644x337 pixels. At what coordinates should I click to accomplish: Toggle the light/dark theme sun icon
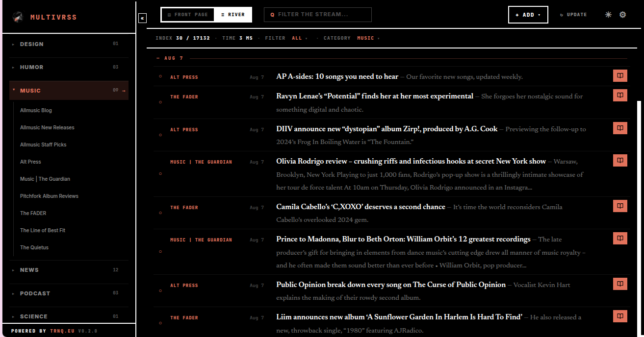tap(608, 15)
